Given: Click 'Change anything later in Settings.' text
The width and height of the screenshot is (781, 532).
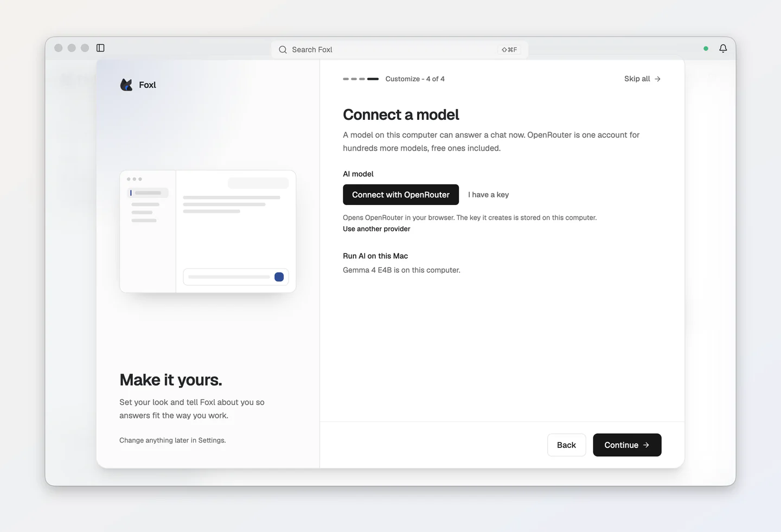Looking at the screenshot, I should tap(172, 440).
